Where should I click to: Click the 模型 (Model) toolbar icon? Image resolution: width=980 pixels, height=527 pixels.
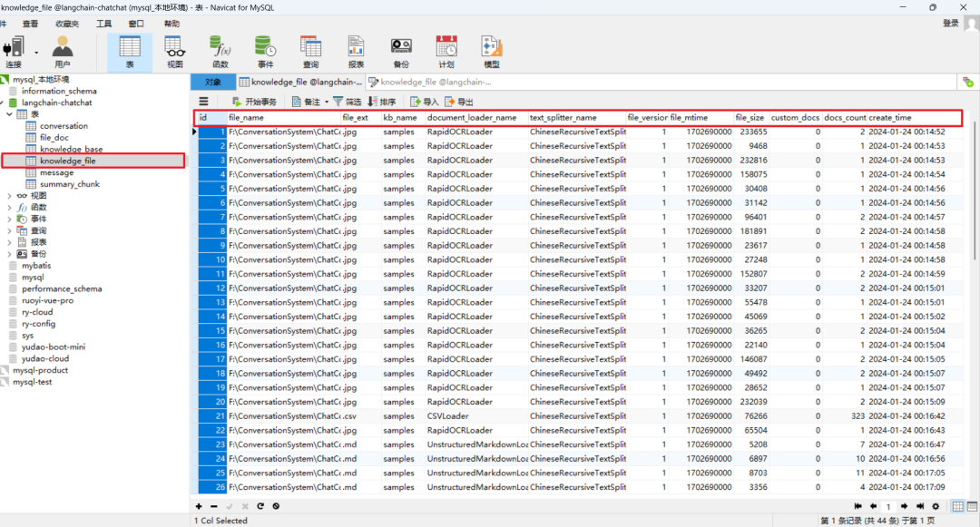pos(491,53)
